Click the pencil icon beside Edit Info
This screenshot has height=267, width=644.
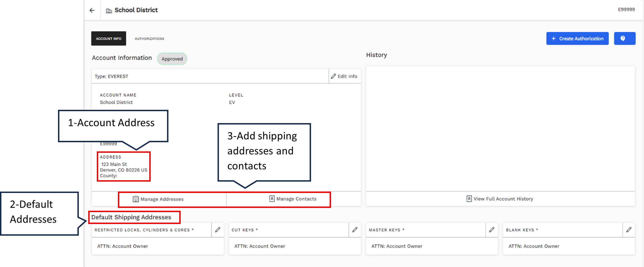click(x=334, y=76)
